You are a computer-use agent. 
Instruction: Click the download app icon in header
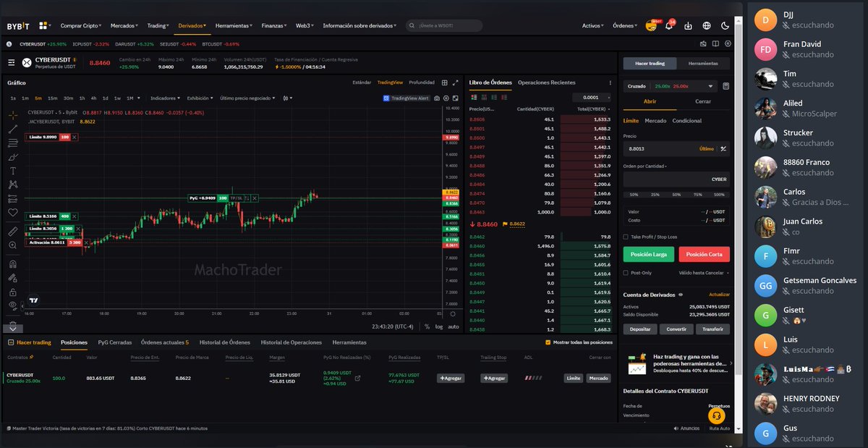coord(688,25)
